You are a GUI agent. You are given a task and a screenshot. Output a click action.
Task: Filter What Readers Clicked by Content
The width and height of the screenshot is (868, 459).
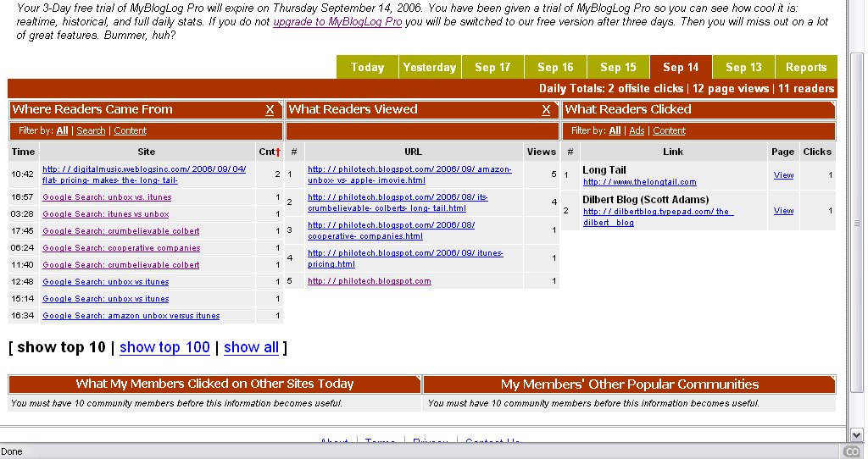coord(669,130)
